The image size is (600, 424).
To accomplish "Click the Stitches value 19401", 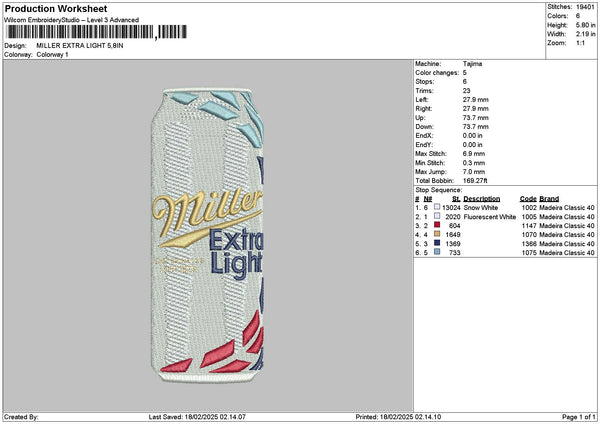I will click(x=585, y=7).
